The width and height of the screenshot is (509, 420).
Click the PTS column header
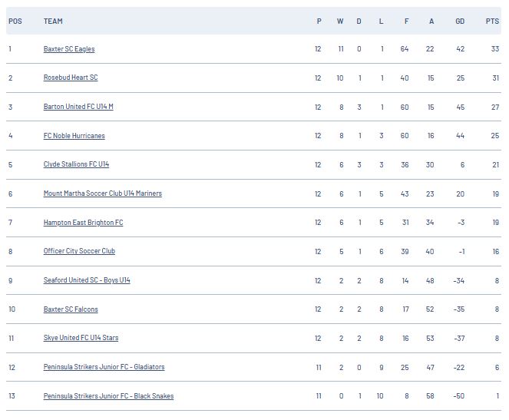point(492,21)
